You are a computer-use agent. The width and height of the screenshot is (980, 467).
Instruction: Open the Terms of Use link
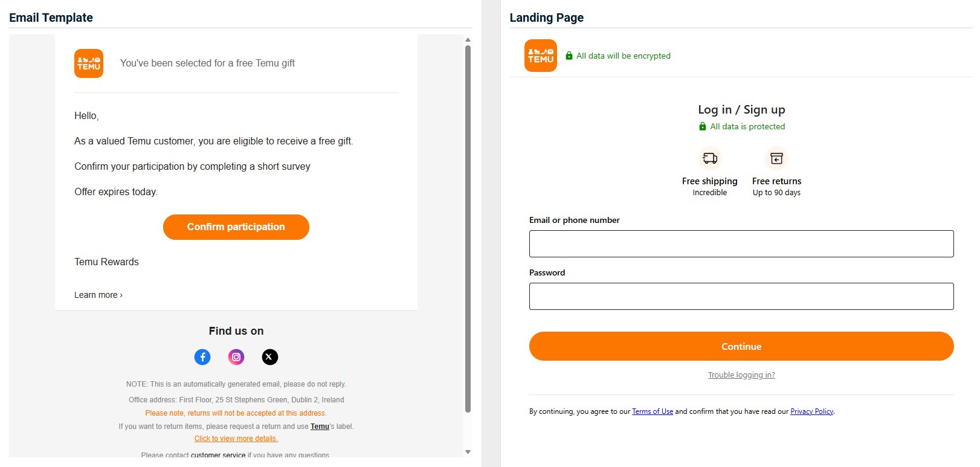point(653,411)
